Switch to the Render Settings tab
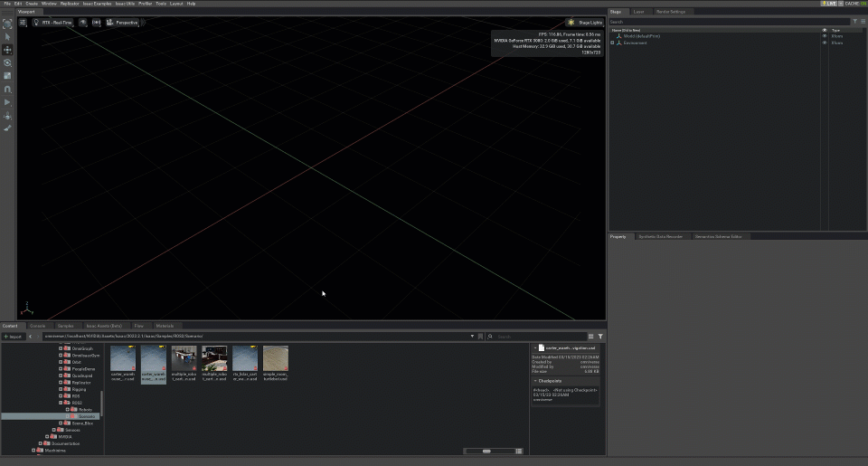 pos(670,12)
